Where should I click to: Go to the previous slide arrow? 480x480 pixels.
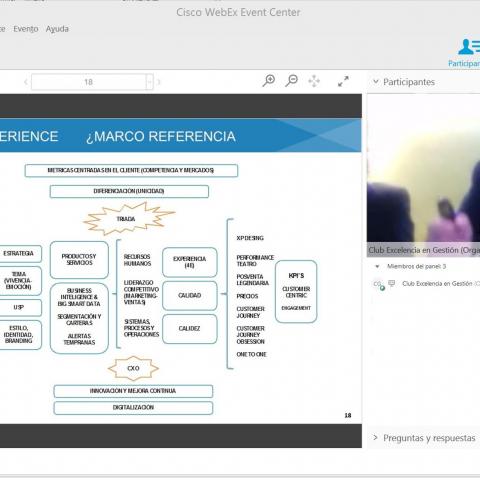[26, 82]
